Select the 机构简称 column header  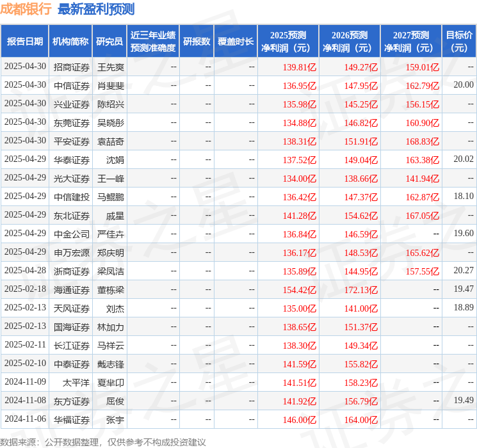70,42
